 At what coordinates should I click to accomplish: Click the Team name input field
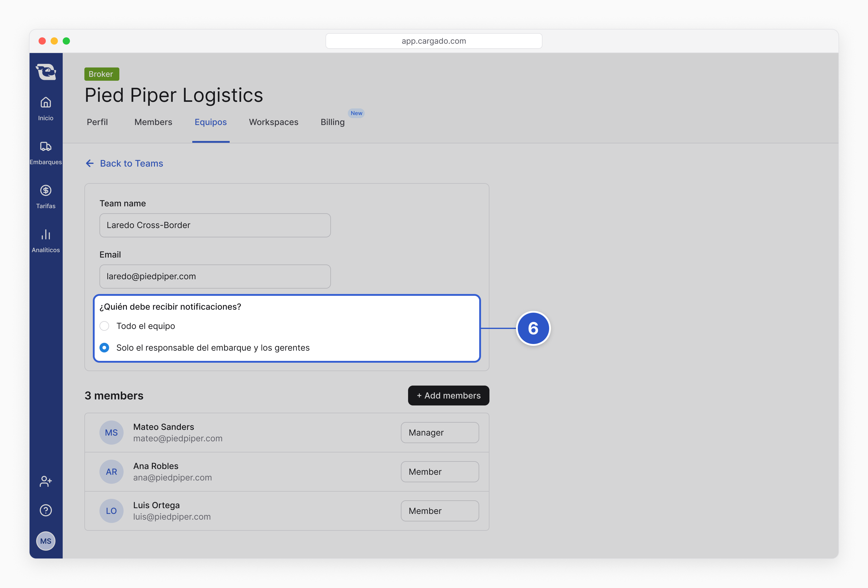pos(215,225)
